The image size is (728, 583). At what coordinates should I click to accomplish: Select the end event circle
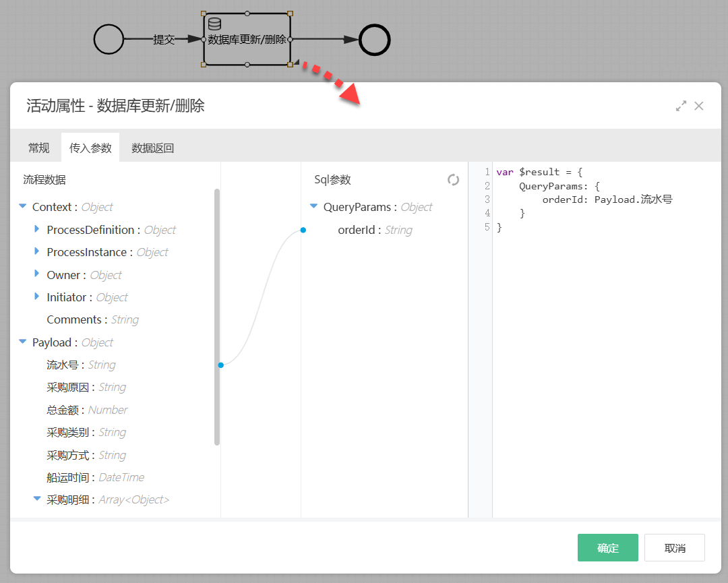coord(375,40)
